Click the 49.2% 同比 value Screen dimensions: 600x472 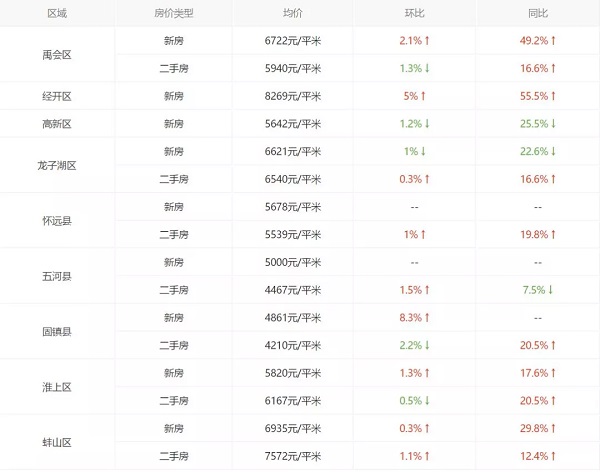(538, 41)
